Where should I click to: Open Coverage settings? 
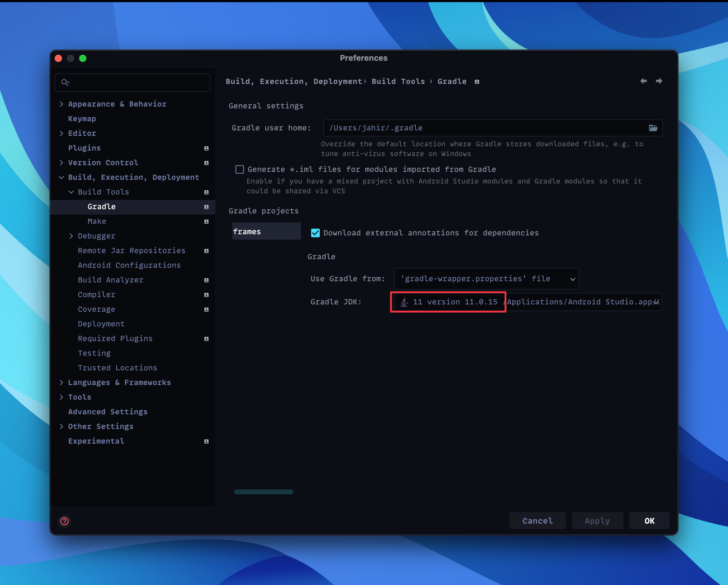point(96,309)
